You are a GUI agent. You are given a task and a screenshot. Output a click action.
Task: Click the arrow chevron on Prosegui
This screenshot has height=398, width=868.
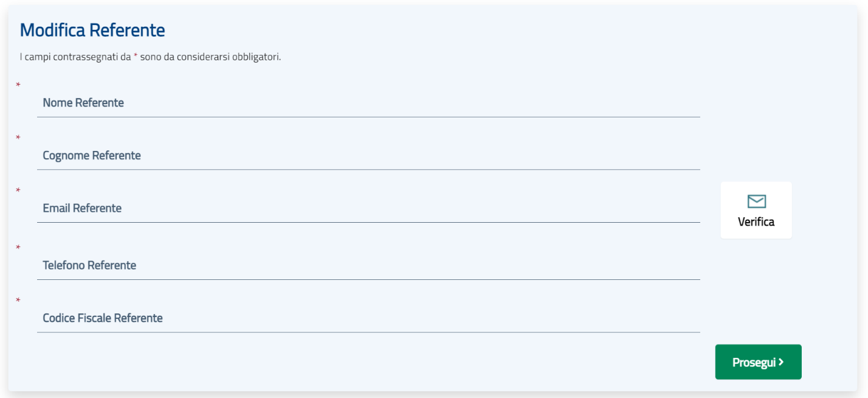click(x=781, y=362)
